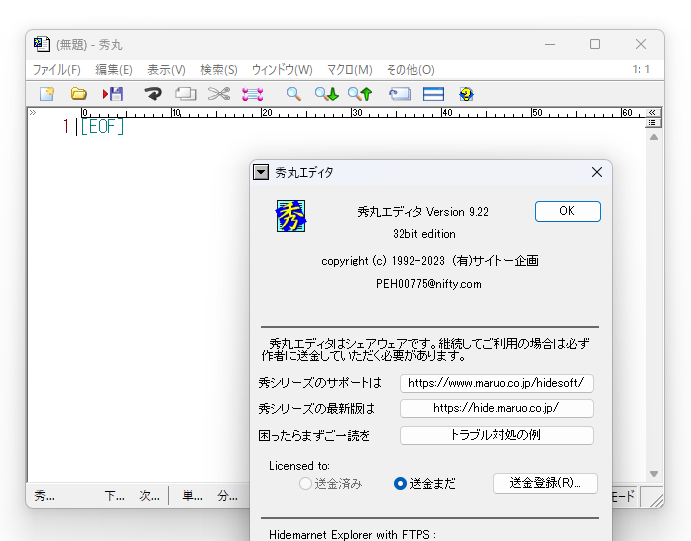This screenshot has height=541, width=691.
Task: Open the 検索(S) menu
Action: tap(219, 70)
